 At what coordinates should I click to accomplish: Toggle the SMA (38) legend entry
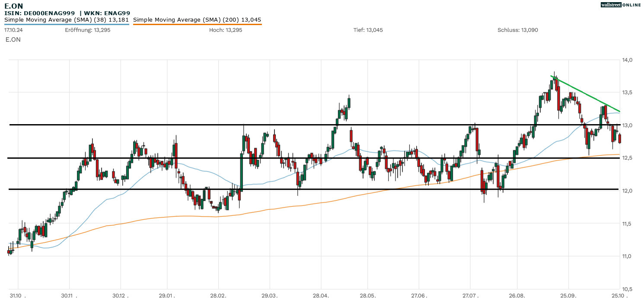coord(67,20)
